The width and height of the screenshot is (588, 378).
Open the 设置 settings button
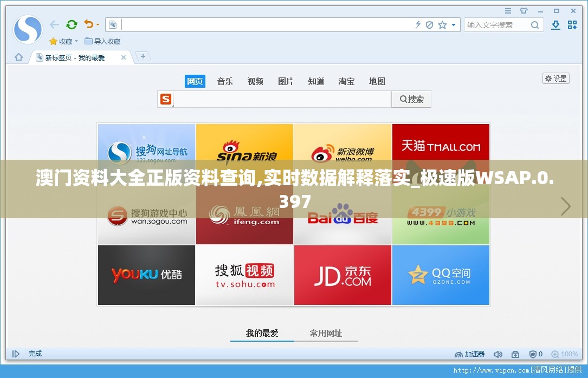(x=555, y=79)
